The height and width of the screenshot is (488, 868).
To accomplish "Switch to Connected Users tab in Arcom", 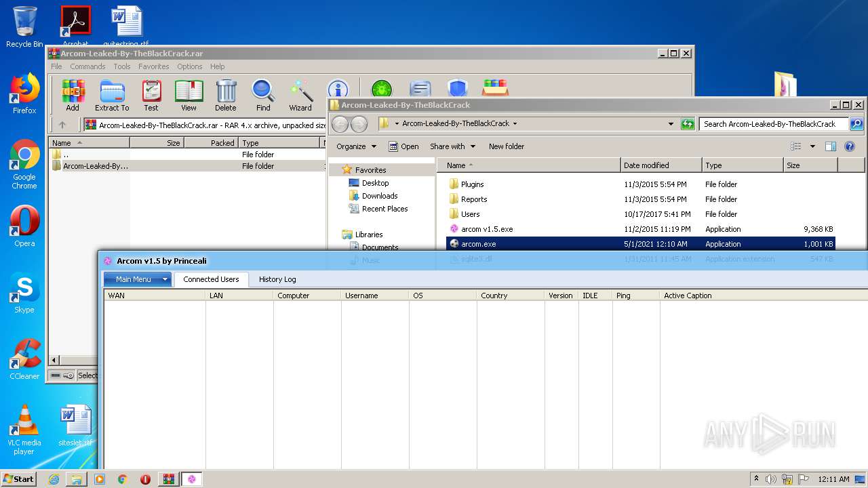I will (211, 279).
